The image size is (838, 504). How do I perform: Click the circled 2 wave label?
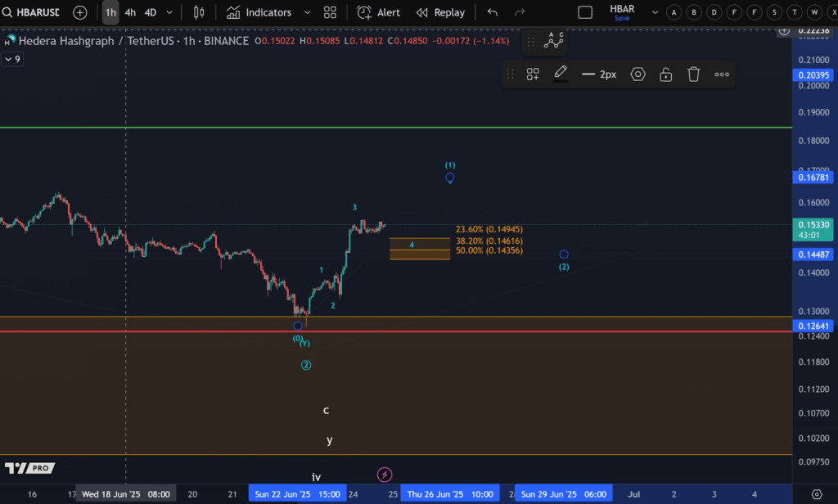coord(306,365)
